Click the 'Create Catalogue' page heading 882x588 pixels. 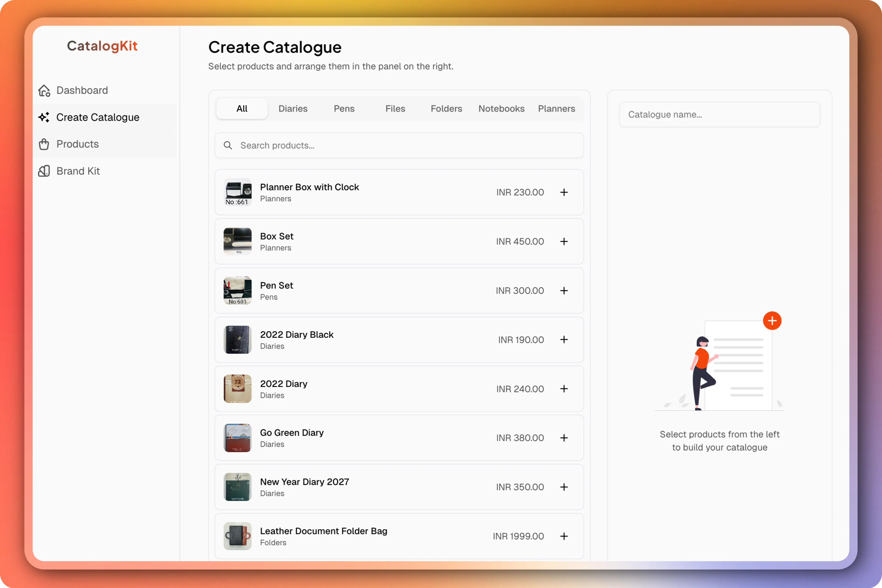pos(275,48)
